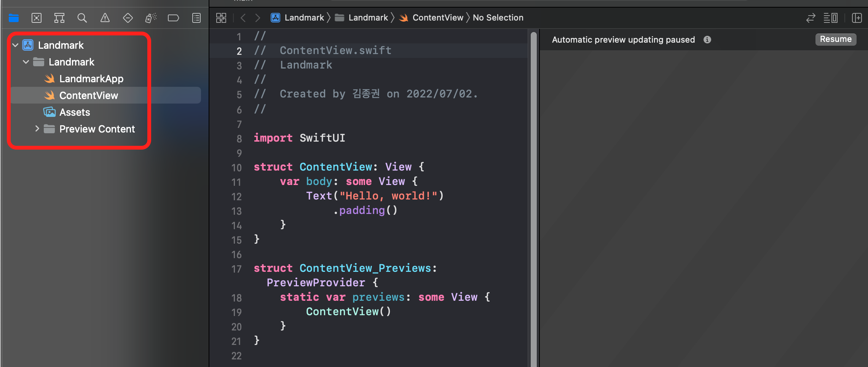
Task: Open the Assets catalog
Action: (75, 112)
